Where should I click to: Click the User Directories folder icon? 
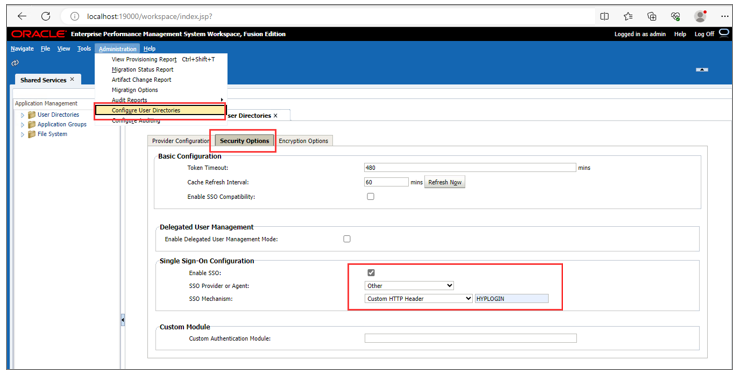click(32, 115)
